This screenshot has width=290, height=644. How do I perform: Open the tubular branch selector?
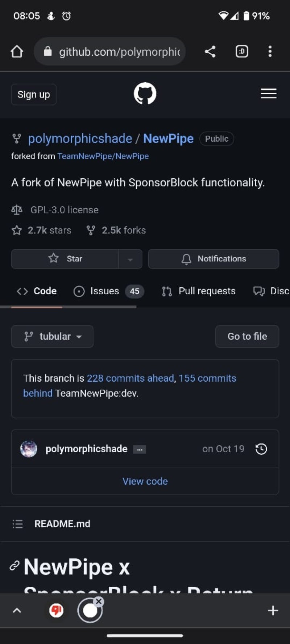[x=52, y=337]
